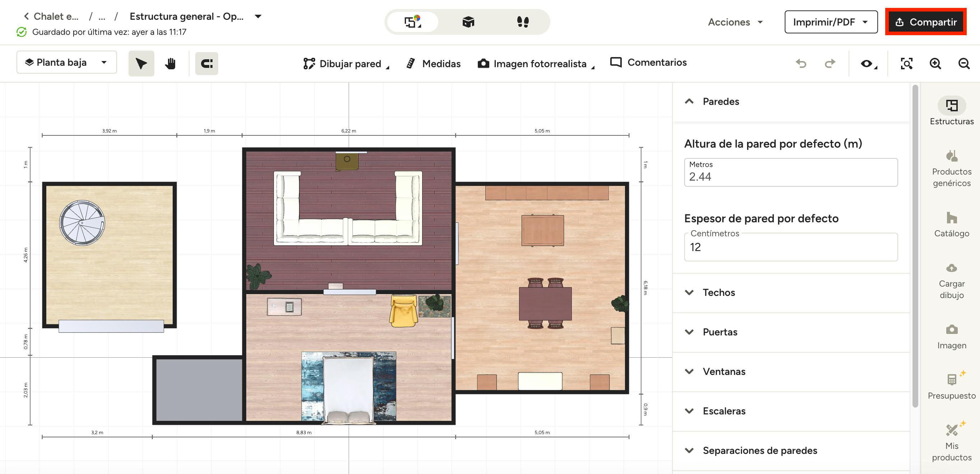
Task: Click the Compartir button
Action: 925,22
